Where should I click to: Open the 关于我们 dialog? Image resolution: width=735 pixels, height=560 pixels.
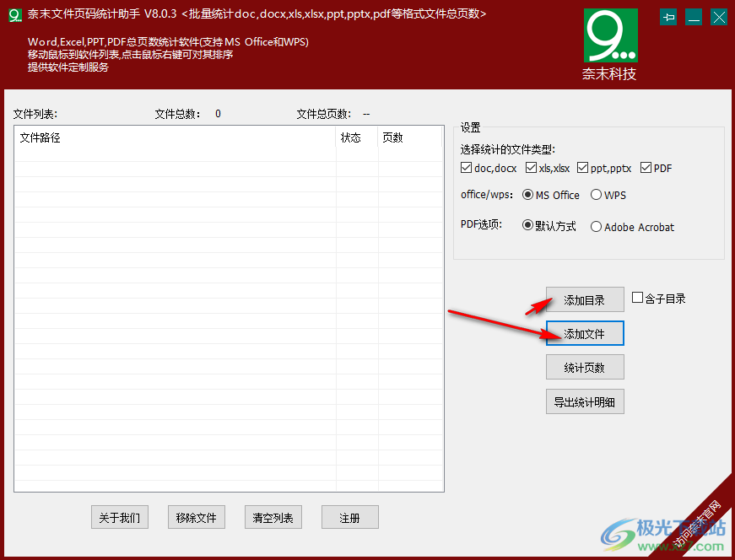point(120,517)
